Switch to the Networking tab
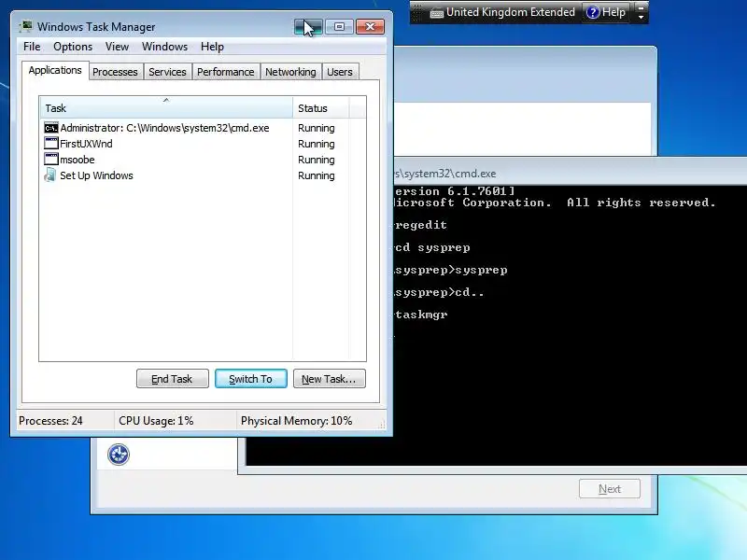This screenshot has height=560, width=747. (290, 72)
